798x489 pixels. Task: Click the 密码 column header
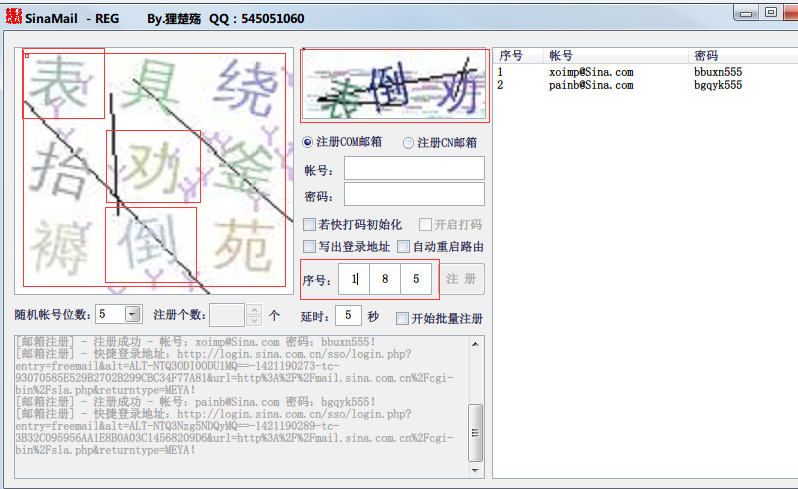(743, 55)
